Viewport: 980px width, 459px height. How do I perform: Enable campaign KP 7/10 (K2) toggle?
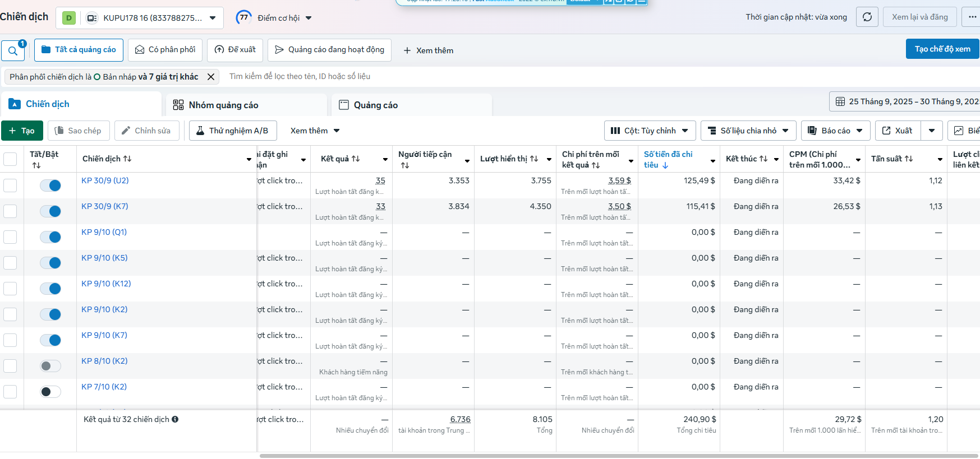[50, 392]
